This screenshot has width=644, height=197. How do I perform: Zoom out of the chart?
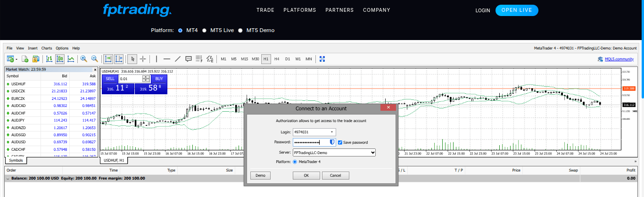click(x=94, y=59)
